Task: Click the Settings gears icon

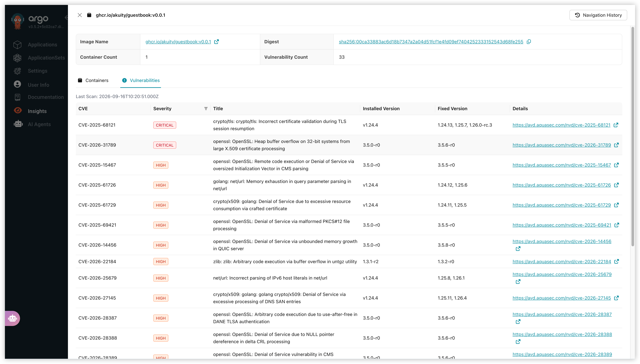Action: coord(18,71)
